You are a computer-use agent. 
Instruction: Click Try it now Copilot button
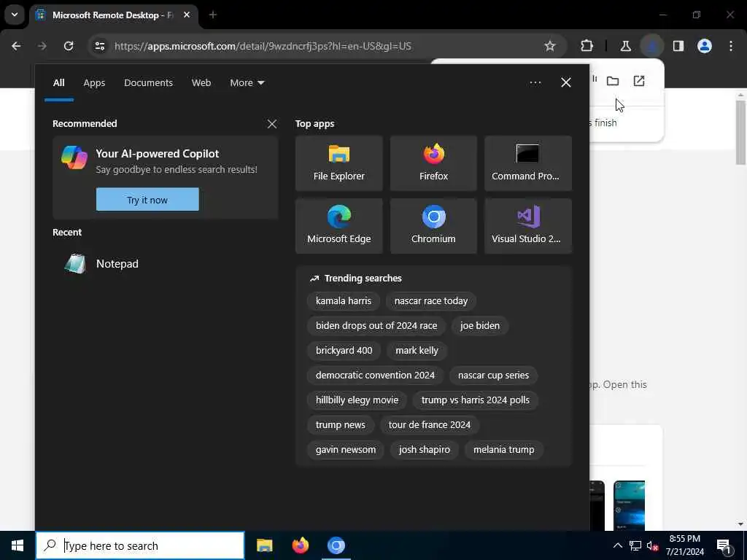click(147, 200)
